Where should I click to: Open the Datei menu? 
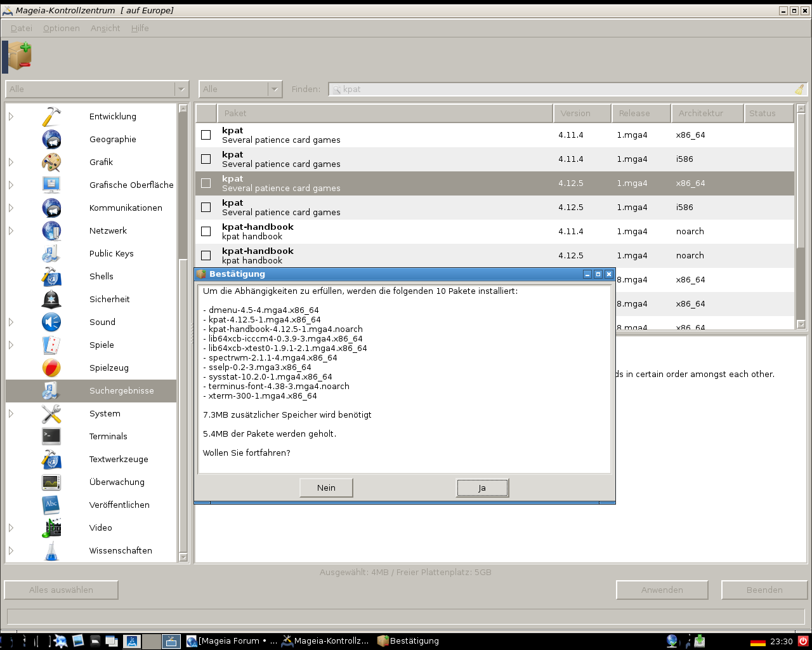tap(22, 29)
